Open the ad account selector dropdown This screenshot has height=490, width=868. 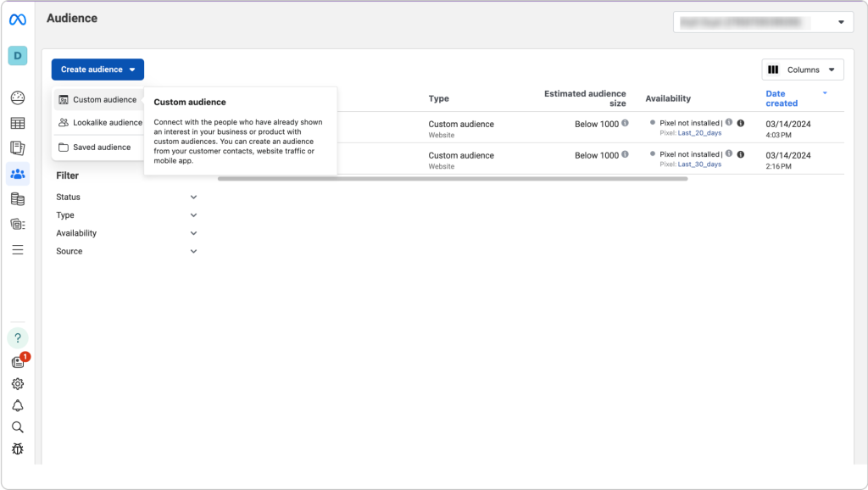(763, 22)
